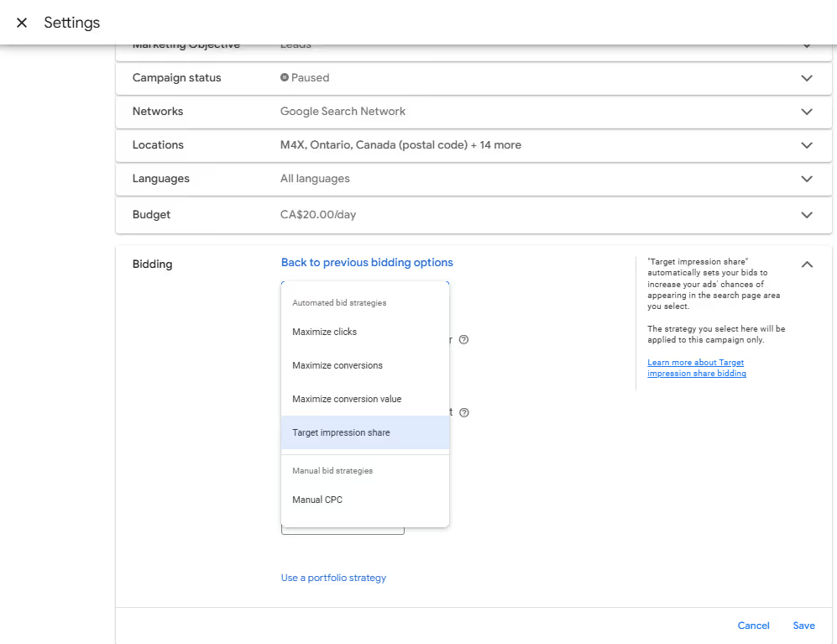This screenshot has height=644, width=837.
Task: Expand the Locations settings row
Action: 806,145
